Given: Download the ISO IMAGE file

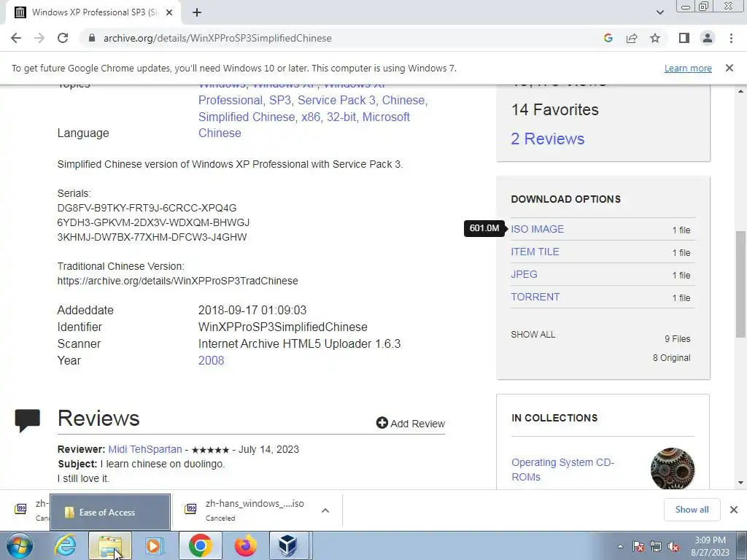Looking at the screenshot, I should click(x=537, y=229).
